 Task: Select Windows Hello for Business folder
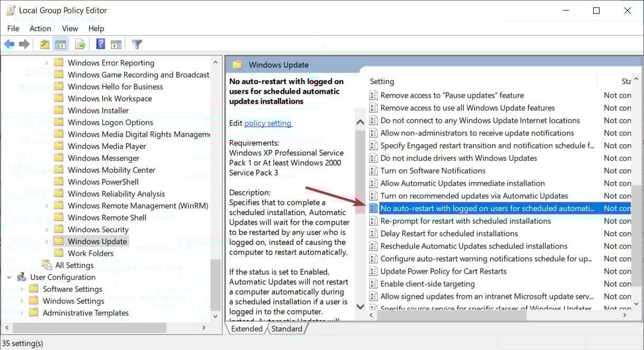[115, 87]
